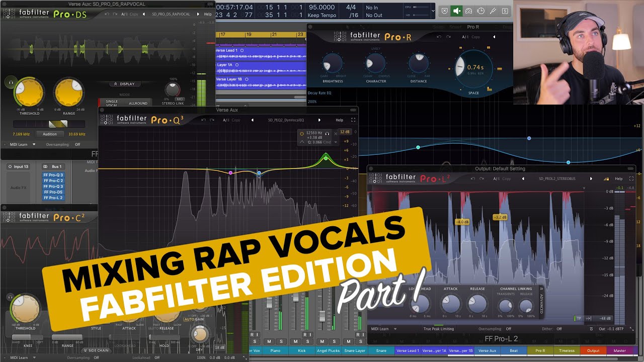Viewport: 644px width, 362px height.
Task: Click the tuner icon in Logic's control bar
Action: [493, 11]
